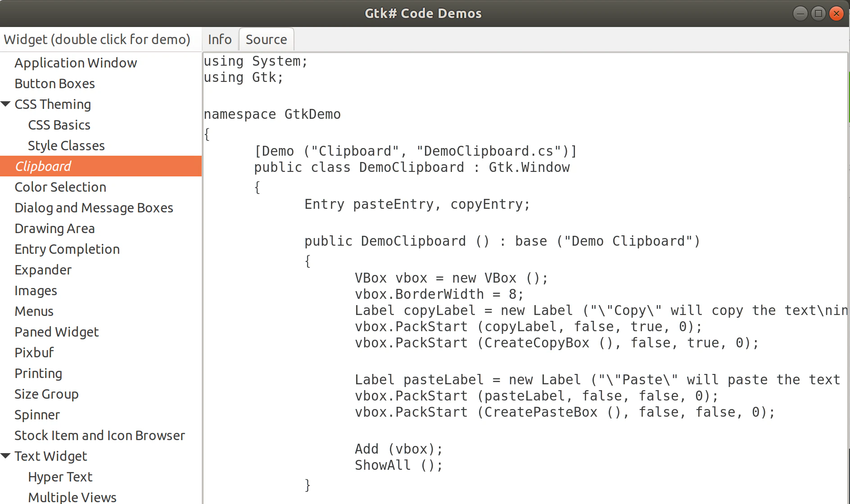Click the 'Entry pasteEntry, copyEntry;' line

(417, 204)
